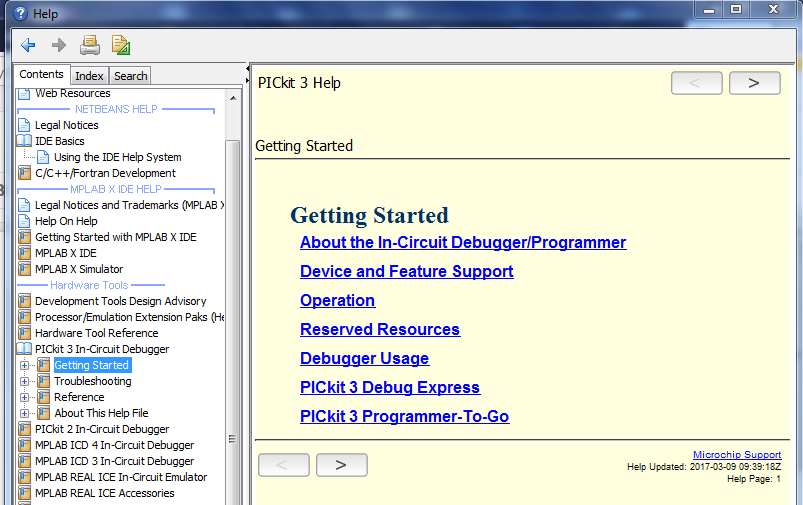Open About the In-Circuit Debugger/Programmer link
Viewport: 803px width, 505px height.
[x=463, y=242]
